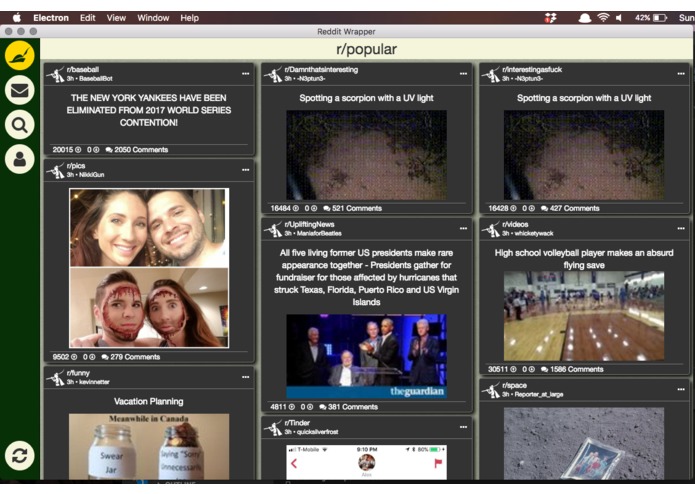This screenshot has width=695, height=494.
Task: Open the high school volleyball post title
Action: (x=584, y=259)
